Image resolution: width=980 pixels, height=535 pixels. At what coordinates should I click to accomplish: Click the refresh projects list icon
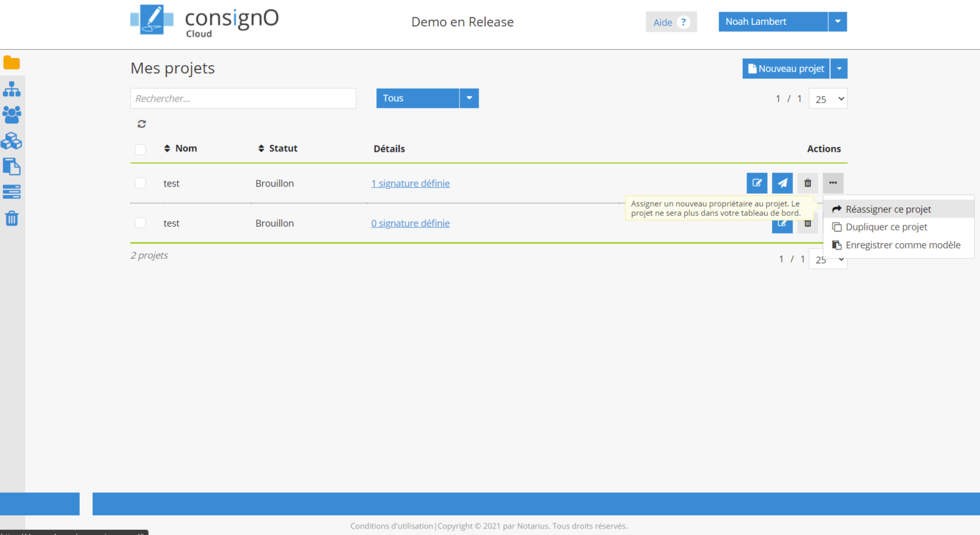pyautogui.click(x=142, y=124)
